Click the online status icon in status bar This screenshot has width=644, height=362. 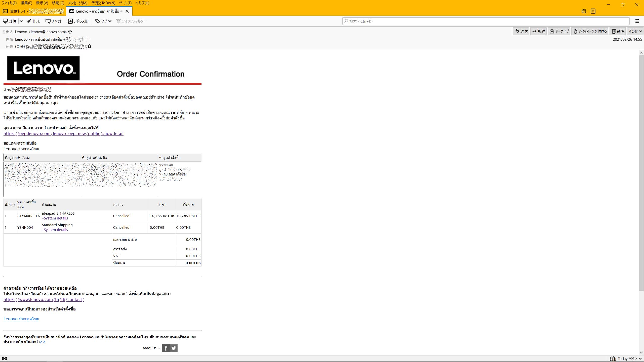(5, 358)
